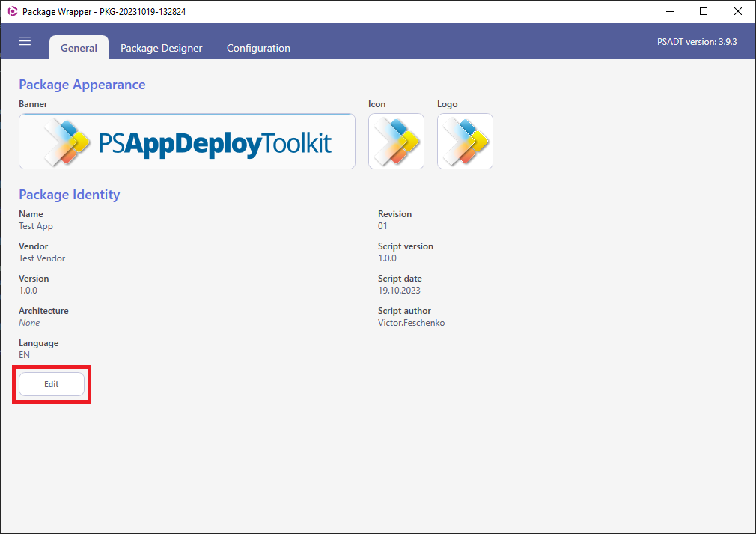
Task: Click the vendor value 'Test Vendor'
Action: coord(42,258)
